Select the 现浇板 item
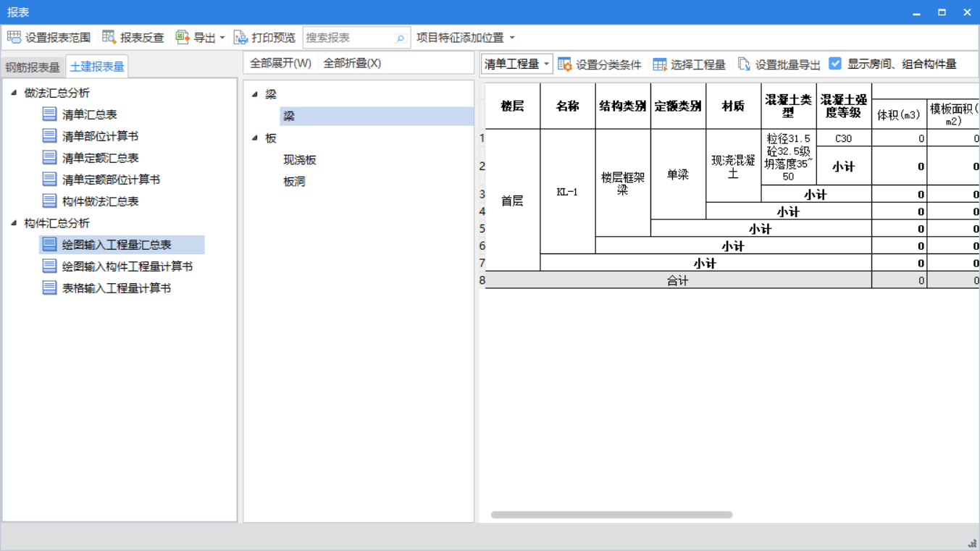The width and height of the screenshot is (980, 551). (x=300, y=159)
